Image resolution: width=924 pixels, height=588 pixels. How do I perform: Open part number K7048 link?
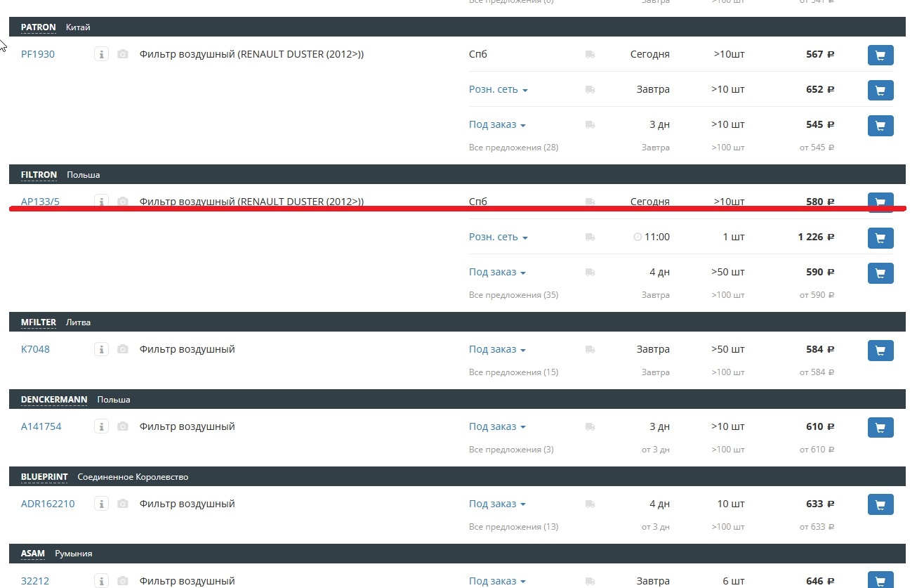coord(35,349)
